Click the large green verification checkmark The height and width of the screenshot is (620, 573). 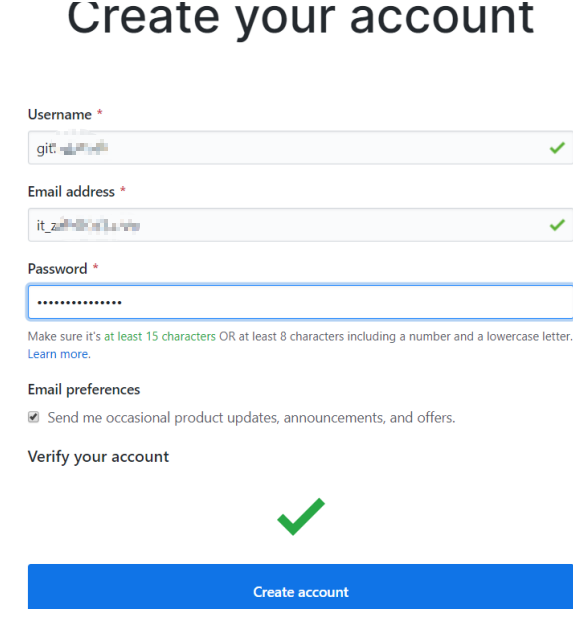point(301,516)
